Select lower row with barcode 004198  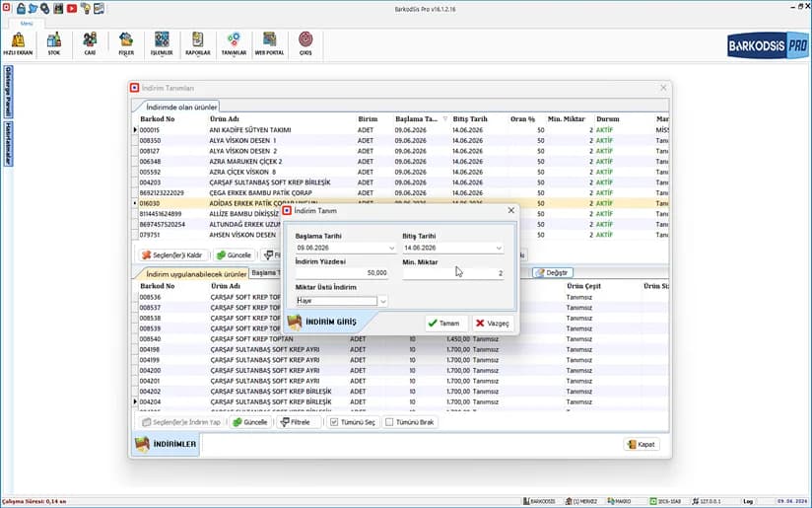pos(401,350)
